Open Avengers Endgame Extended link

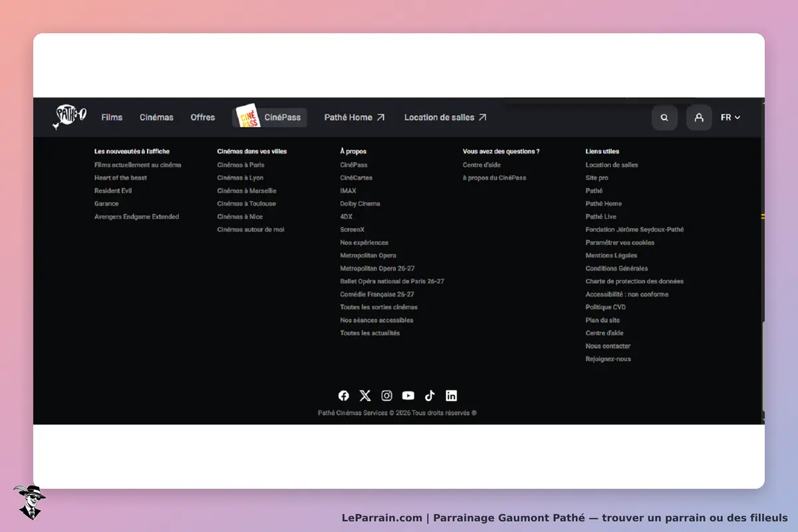tap(136, 217)
